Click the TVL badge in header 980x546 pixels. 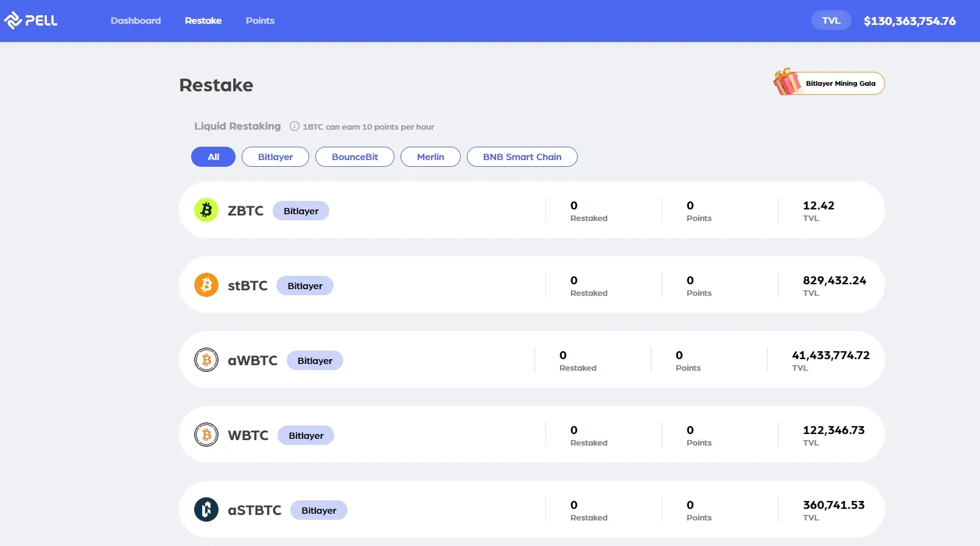[831, 21]
